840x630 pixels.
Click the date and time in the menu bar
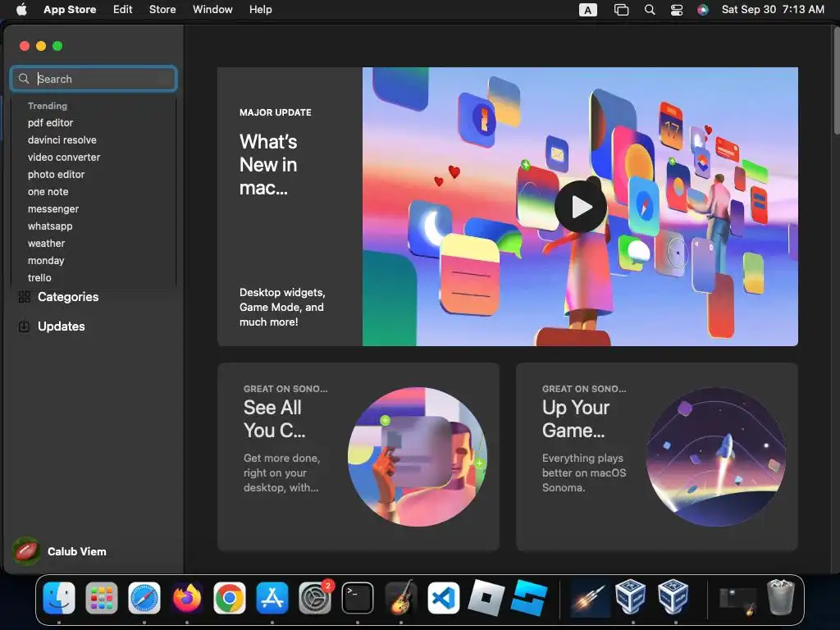773,9
